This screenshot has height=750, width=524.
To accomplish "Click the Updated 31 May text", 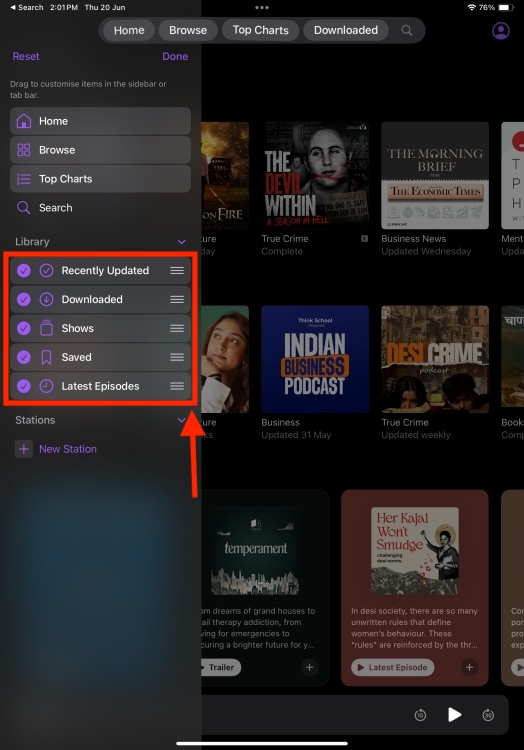I will (296, 435).
